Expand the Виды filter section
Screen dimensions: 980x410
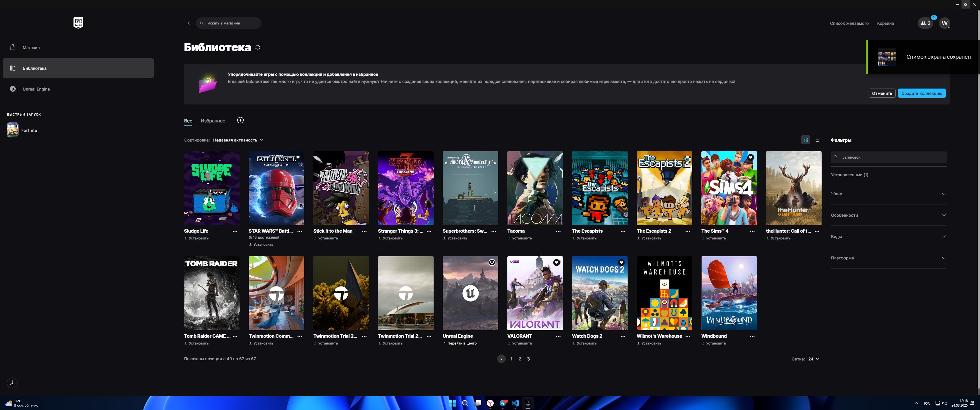click(x=889, y=237)
